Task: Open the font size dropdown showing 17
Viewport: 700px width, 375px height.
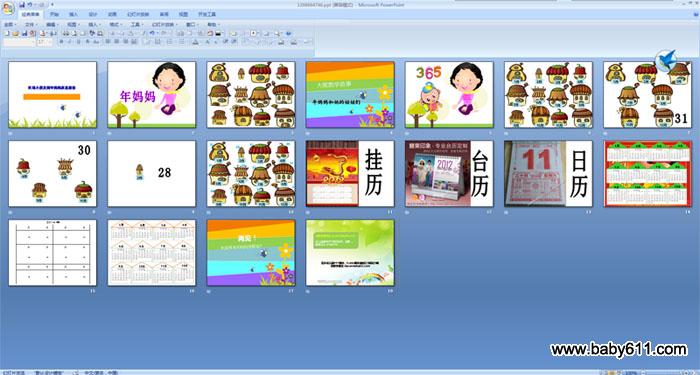Action: tap(45, 42)
